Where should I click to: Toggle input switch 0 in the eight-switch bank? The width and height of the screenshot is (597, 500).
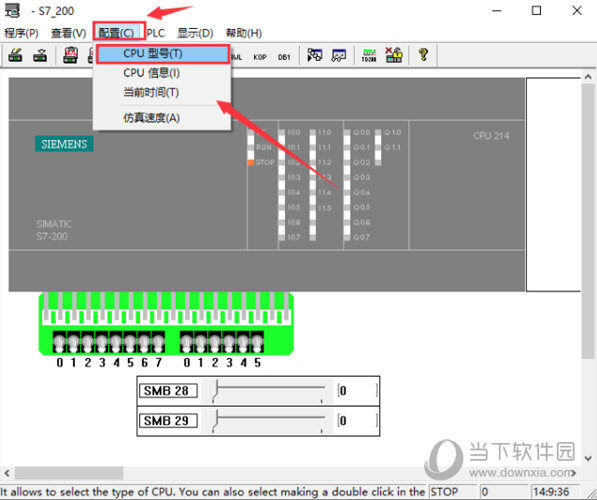pos(59,342)
